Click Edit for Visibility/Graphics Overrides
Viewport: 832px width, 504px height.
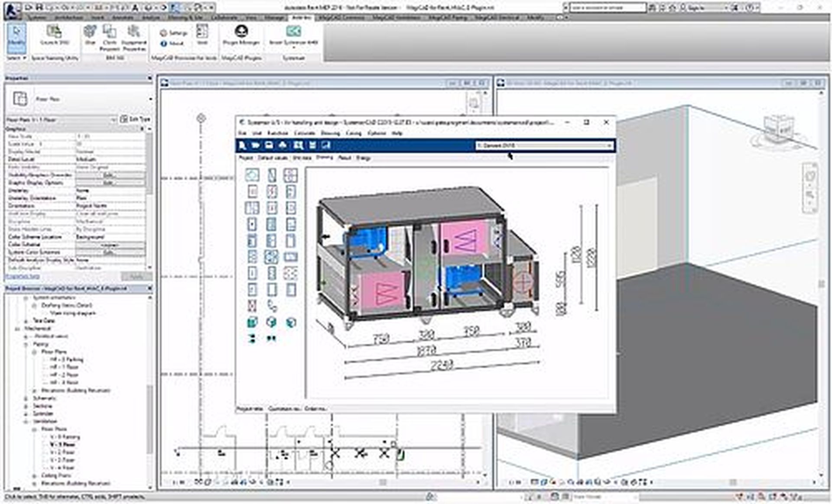(x=110, y=175)
